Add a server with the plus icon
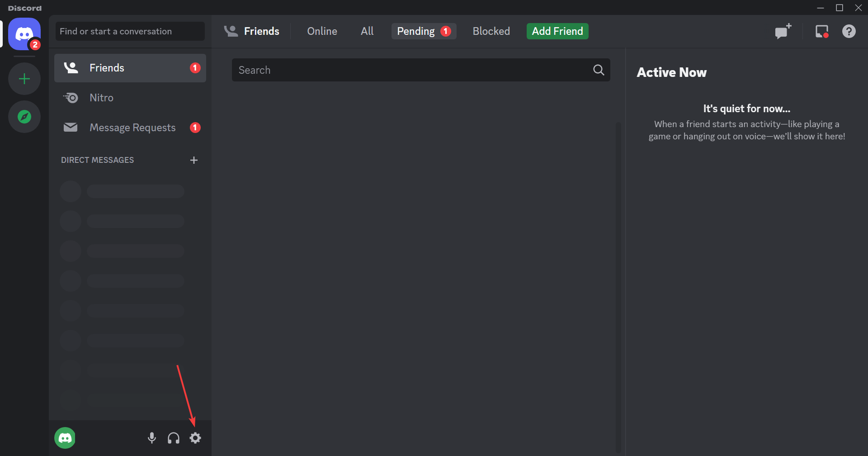Viewport: 868px width, 456px height. coord(24,79)
